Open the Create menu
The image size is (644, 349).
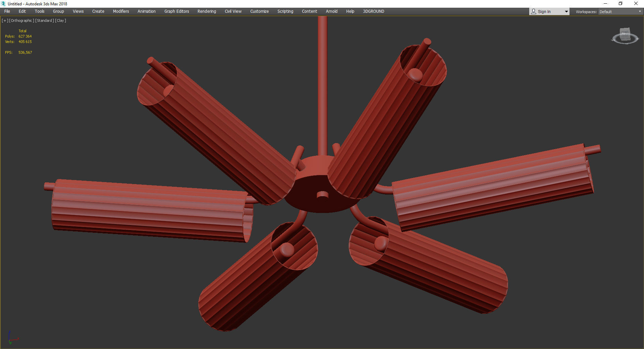(x=98, y=11)
